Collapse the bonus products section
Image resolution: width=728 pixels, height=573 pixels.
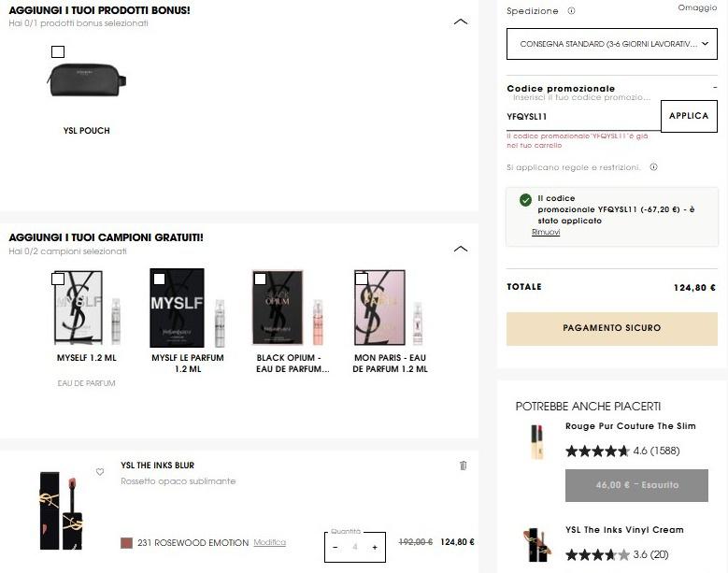coord(460,21)
